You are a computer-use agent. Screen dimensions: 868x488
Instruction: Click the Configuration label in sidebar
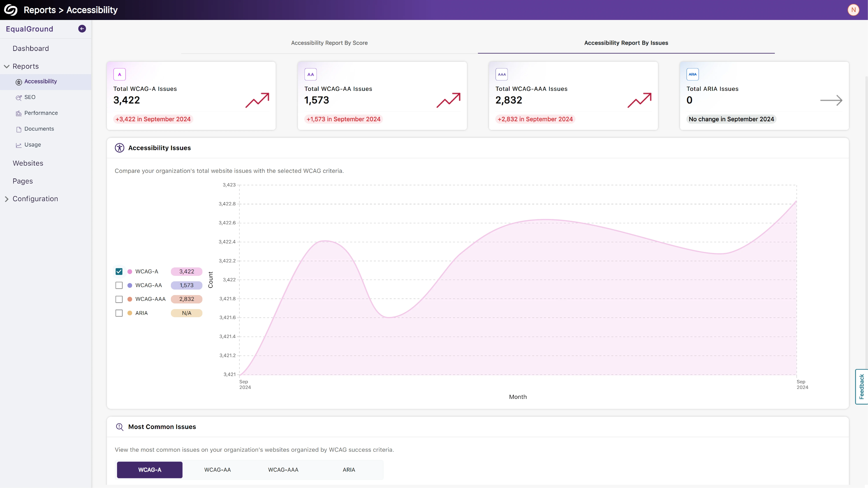coord(35,199)
